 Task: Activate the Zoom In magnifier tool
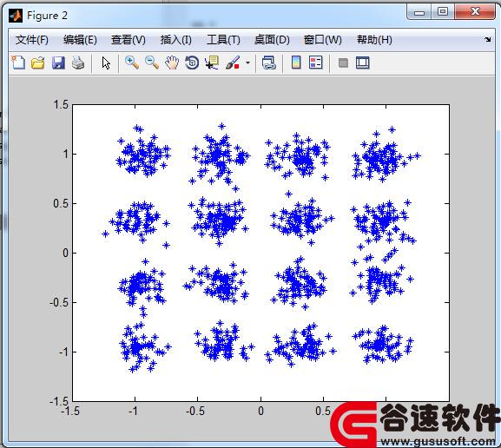point(132,63)
